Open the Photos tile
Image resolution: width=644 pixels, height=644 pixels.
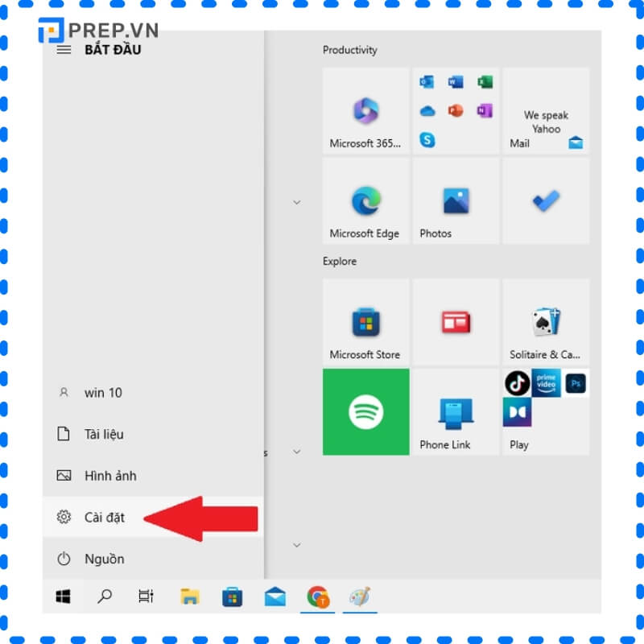(x=456, y=201)
